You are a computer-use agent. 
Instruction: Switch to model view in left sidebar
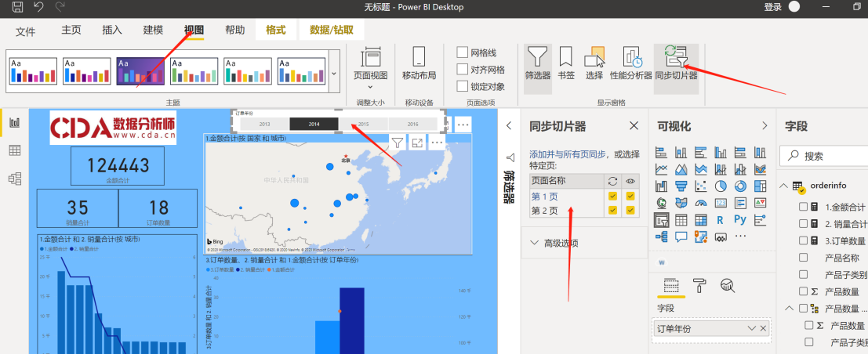[15, 178]
